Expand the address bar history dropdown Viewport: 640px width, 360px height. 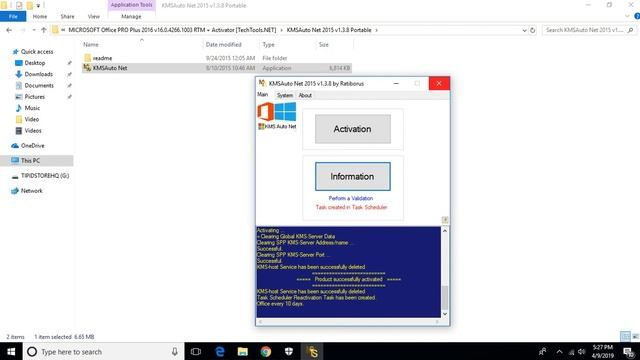click(x=524, y=30)
